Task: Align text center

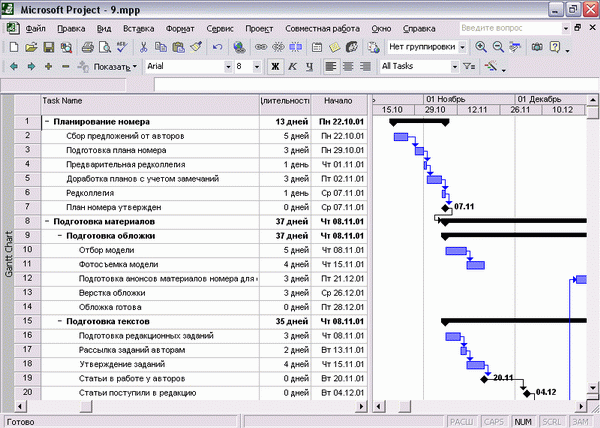Action: click(x=348, y=67)
